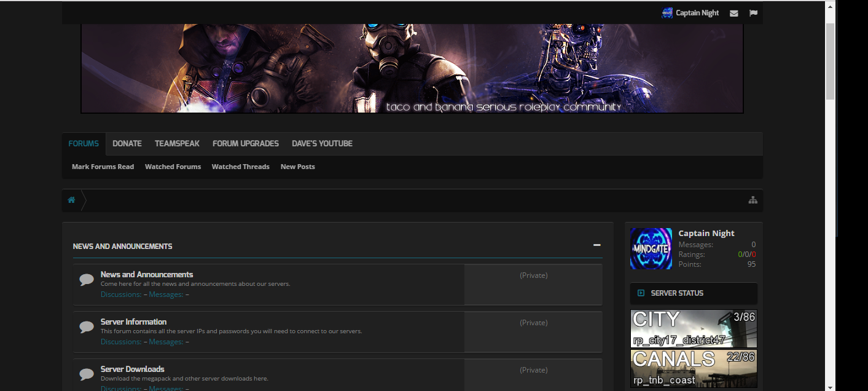Click the SERVER STATUS heading text

(x=677, y=293)
